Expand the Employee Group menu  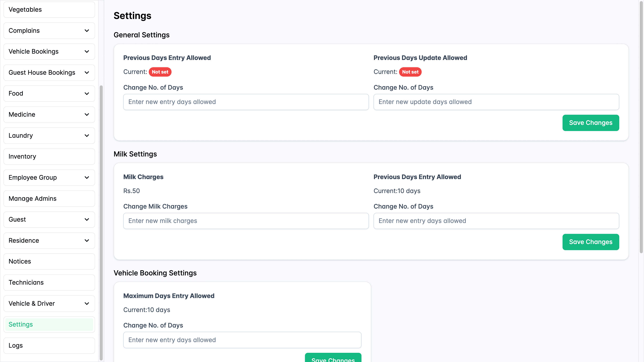[87, 177]
